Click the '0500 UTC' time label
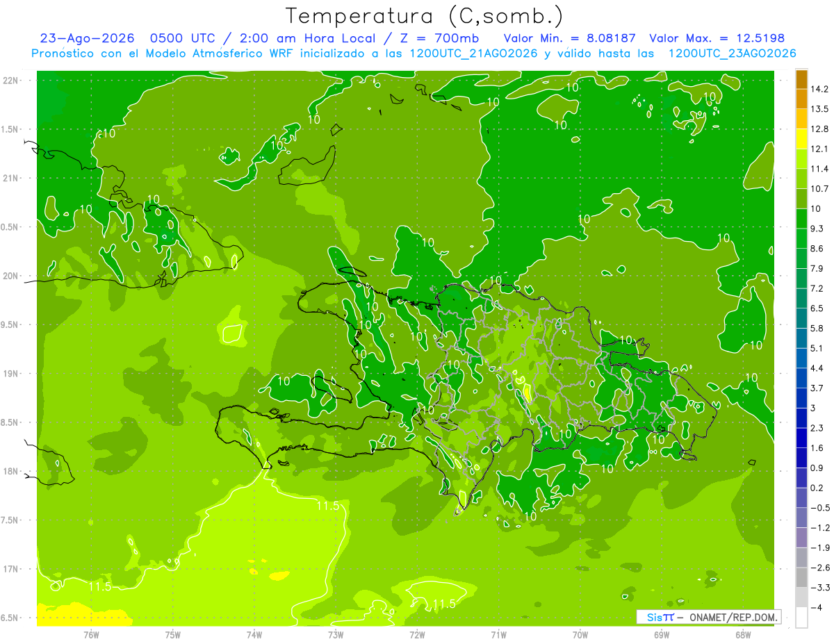This screenshot has height=644, width=834. pos(183,39)
